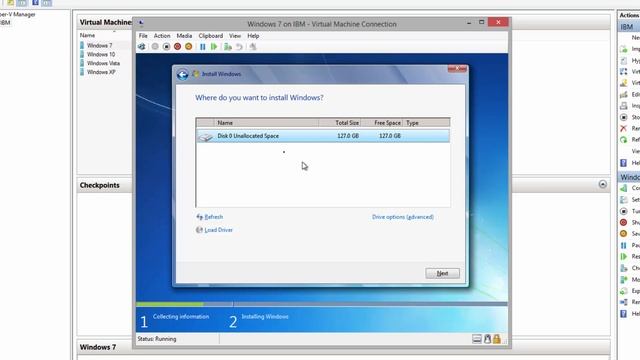Click the red Shut Down toolbar icon
Viewport: 640px width, 360px height.
point(177,47)
